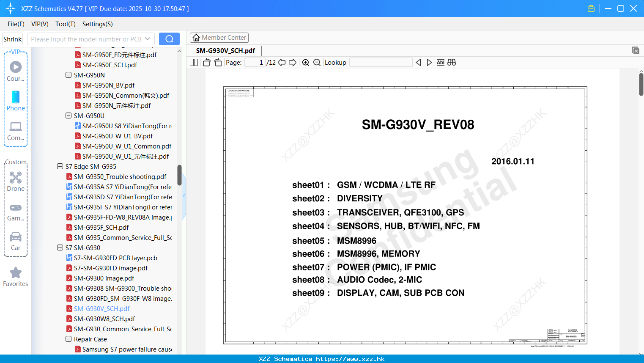Open the model number dropdown arrow
644x363 pixels.
[148, 39]
